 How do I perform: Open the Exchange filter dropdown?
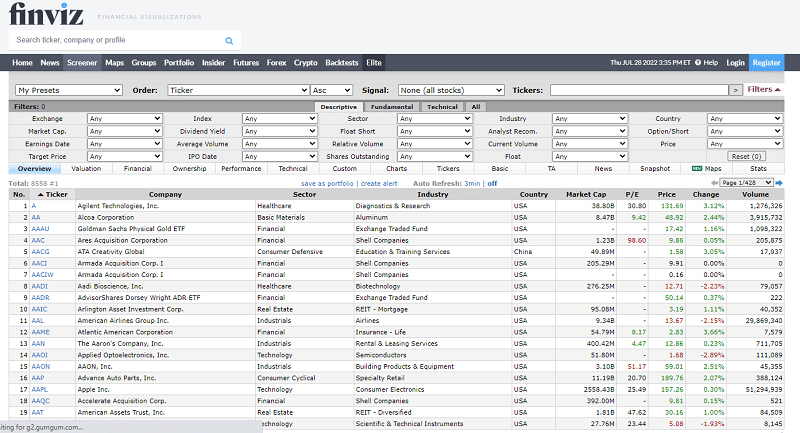coord(125,118)
